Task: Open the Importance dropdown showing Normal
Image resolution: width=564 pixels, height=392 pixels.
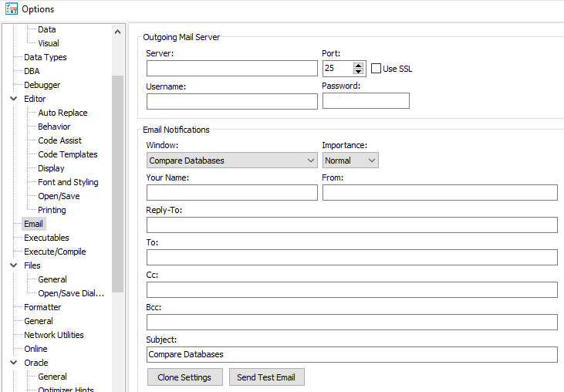Action: 350,161
